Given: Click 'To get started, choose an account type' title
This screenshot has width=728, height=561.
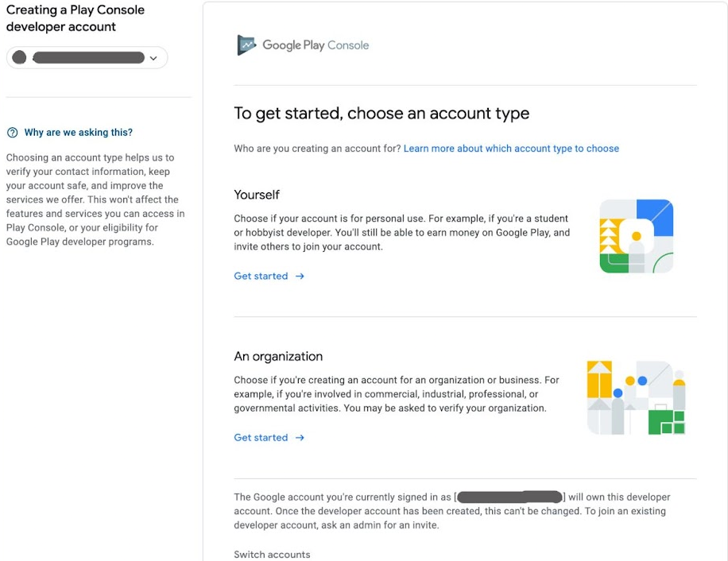Looking at the screenshot, I should pyautogui.click(x=381, y=113).
